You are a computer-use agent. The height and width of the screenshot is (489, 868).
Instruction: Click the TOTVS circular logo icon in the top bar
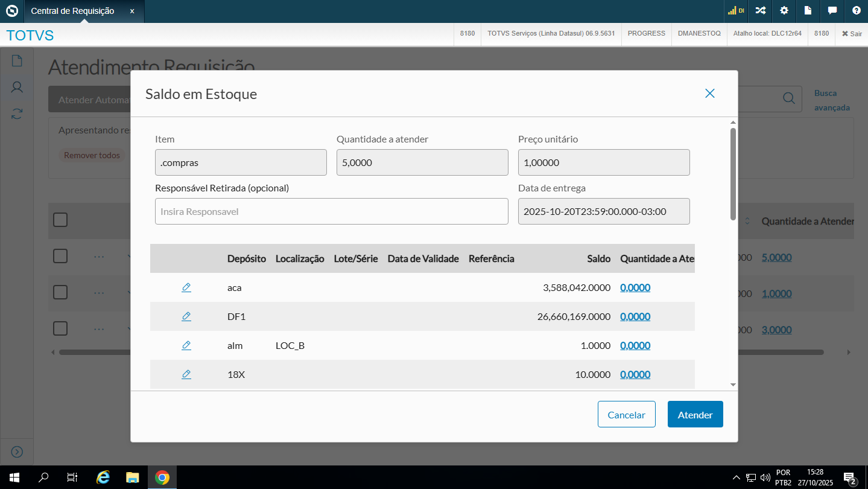coord(11,11)
